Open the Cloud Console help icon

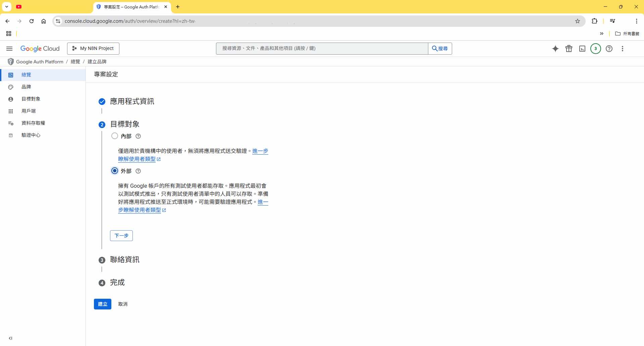pos(609,49)
